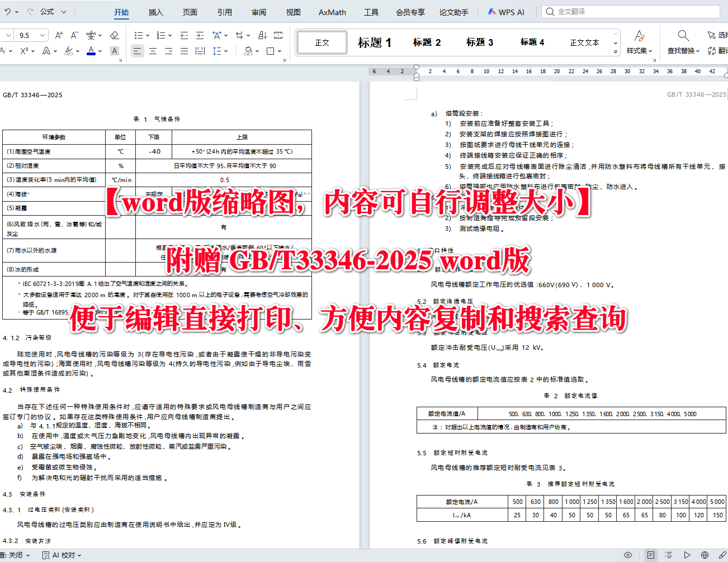Open the 审阅 review tab
This screenshot has width=728, height=562.
pyautogui.click(x=258, y=12)
